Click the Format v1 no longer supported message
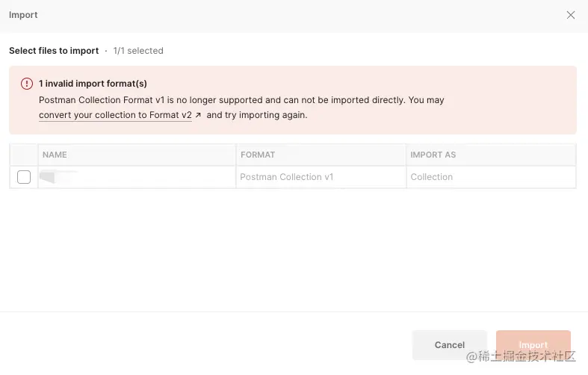 [241, 99]
